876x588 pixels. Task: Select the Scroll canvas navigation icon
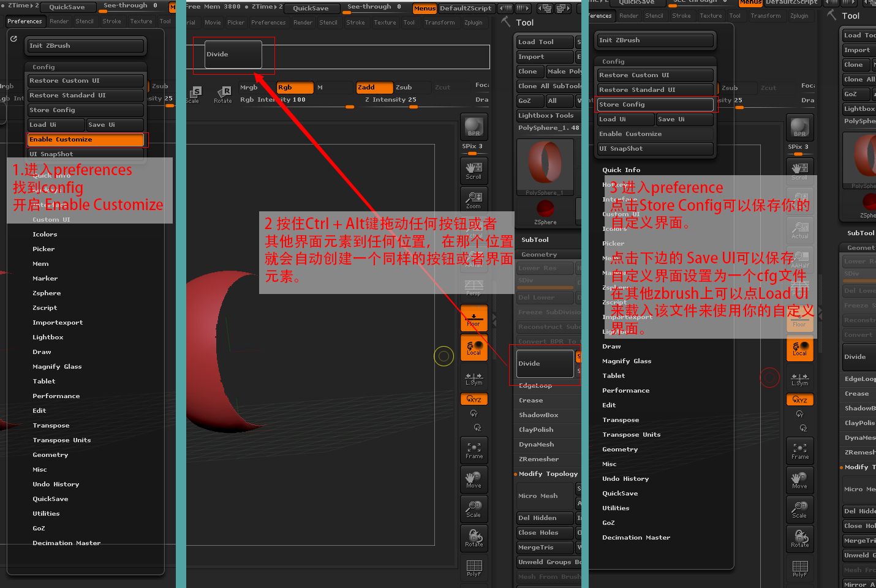tap(474, 170)
